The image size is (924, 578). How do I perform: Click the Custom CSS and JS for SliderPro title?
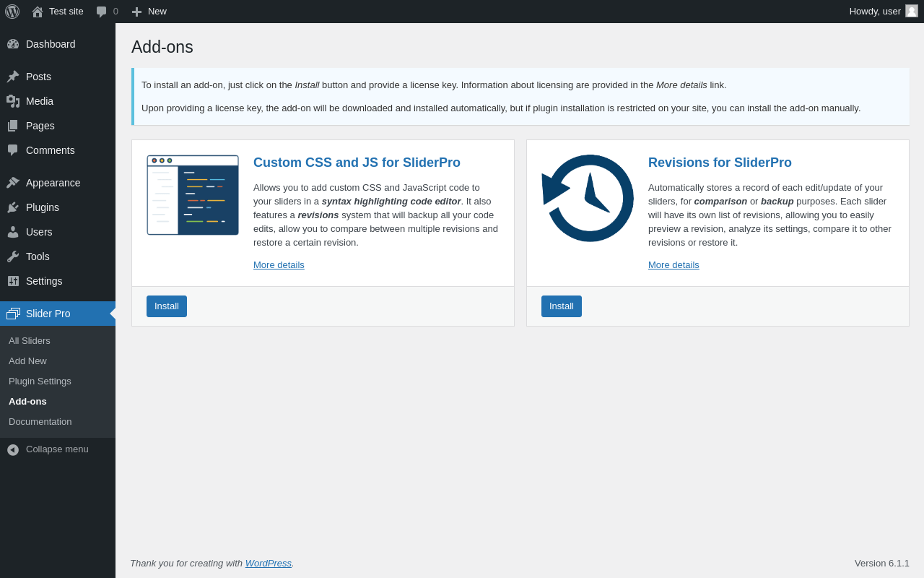point(357,163)
